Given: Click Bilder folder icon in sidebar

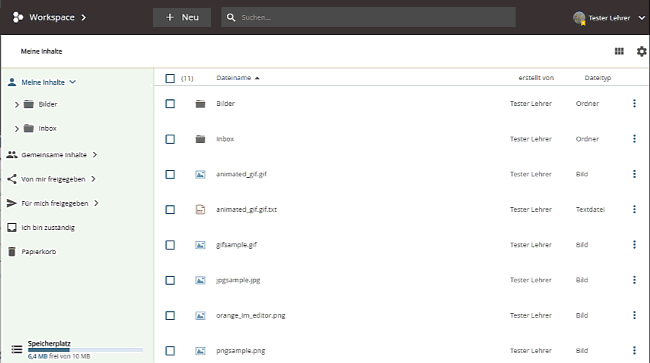Looking at the screenshot, I should point(29,104).
